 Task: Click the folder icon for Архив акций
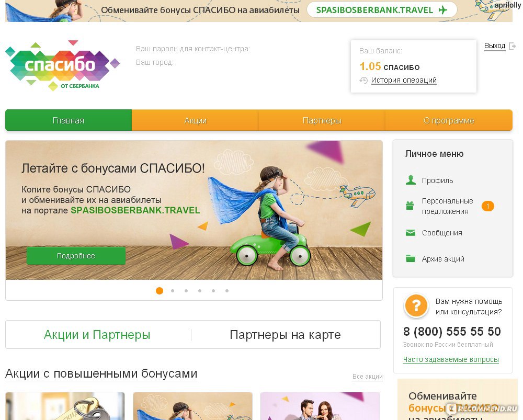(410, 258)
